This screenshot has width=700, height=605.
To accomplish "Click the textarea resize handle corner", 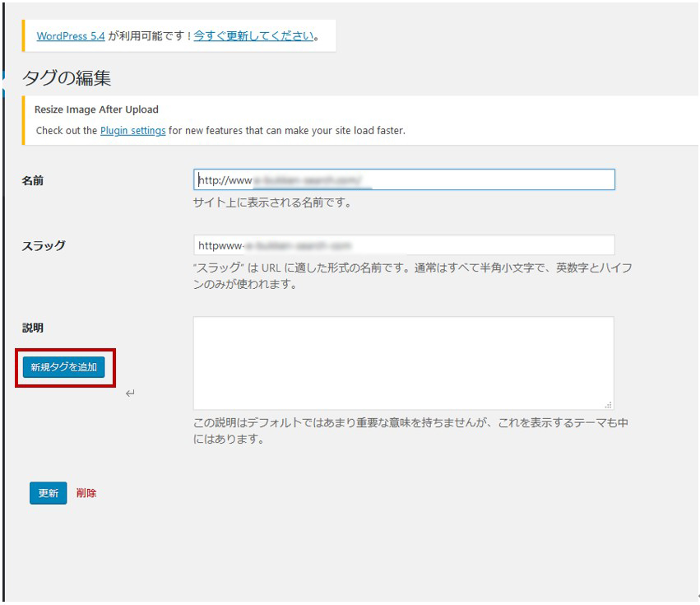I will tap(608, 404).
